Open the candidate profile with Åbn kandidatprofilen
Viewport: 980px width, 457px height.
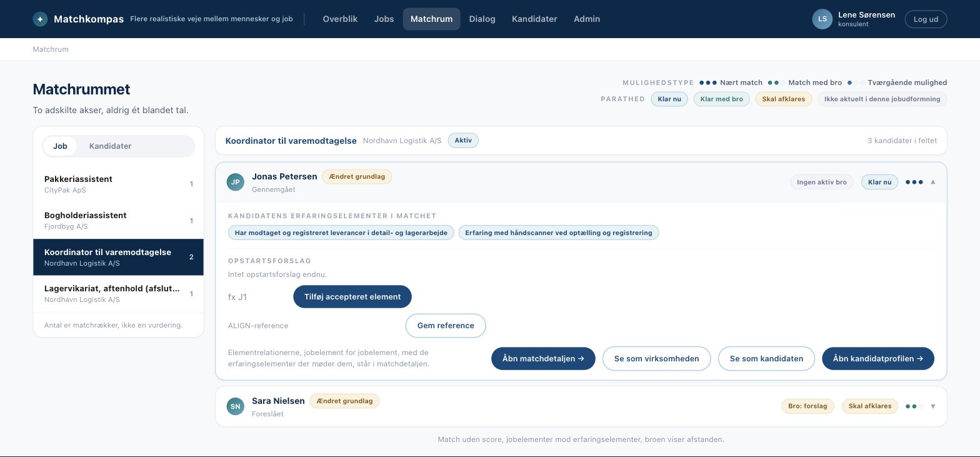pos(878,358)
